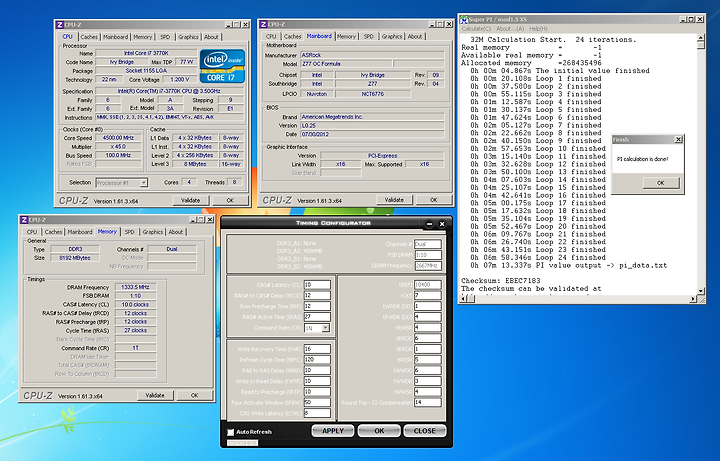Toggle the Auto Refresh checkbox
This screenshot has height=461, width=720.
click(231, 432)
